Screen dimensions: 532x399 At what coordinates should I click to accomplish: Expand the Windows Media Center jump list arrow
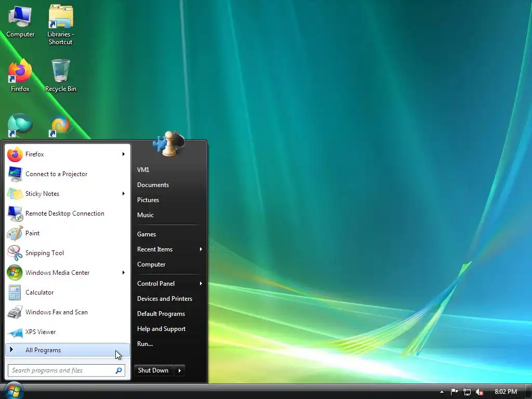coord(124,272)
